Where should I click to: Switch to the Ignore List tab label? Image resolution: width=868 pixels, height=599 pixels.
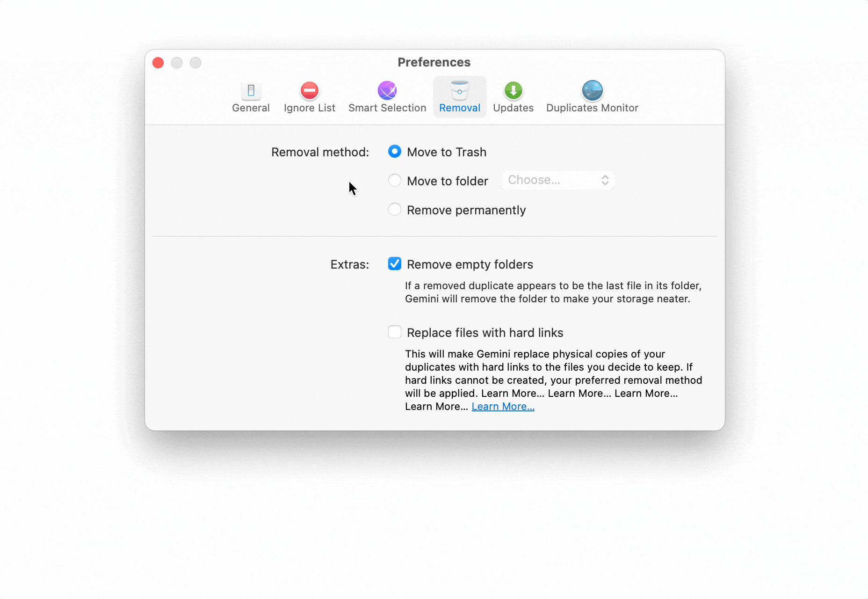pyautogui.click(x=310, y=108)
